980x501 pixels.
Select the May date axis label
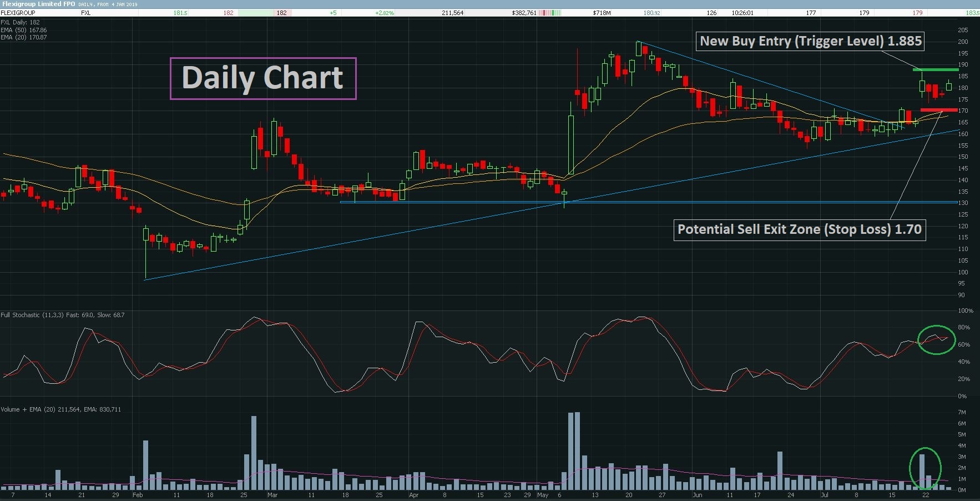[x=543, y=495]
